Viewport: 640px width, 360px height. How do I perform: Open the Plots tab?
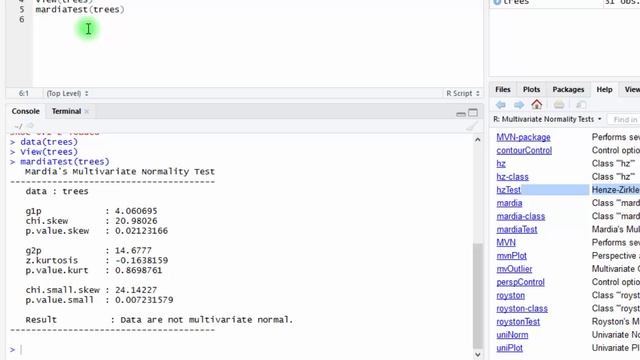point(531,89)
